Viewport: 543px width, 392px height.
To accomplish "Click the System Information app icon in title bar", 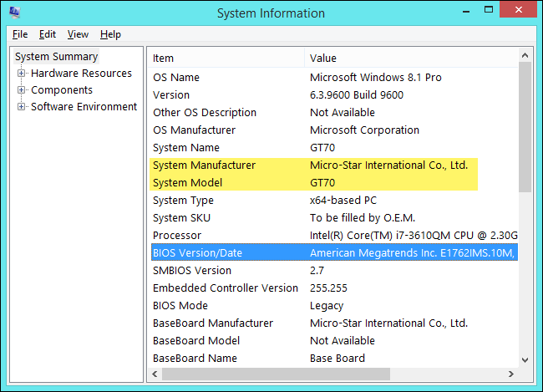I will pyautogui.click(x=14, y=13).
